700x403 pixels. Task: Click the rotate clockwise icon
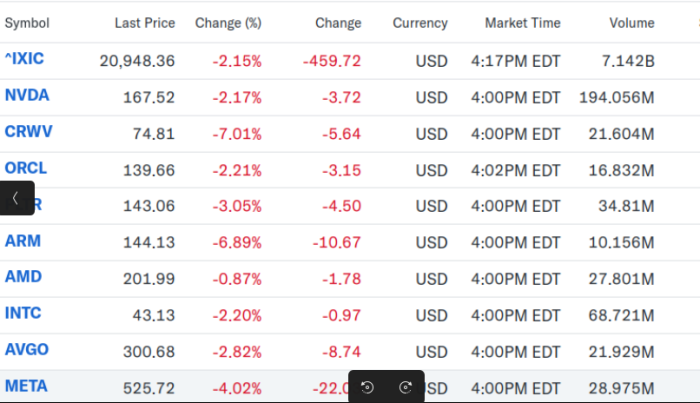pos(405,387)
